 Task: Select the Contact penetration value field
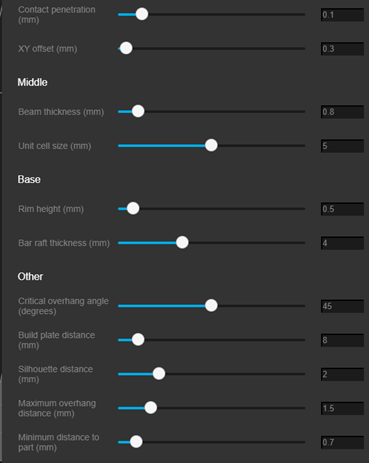click(x=342, y=15)
